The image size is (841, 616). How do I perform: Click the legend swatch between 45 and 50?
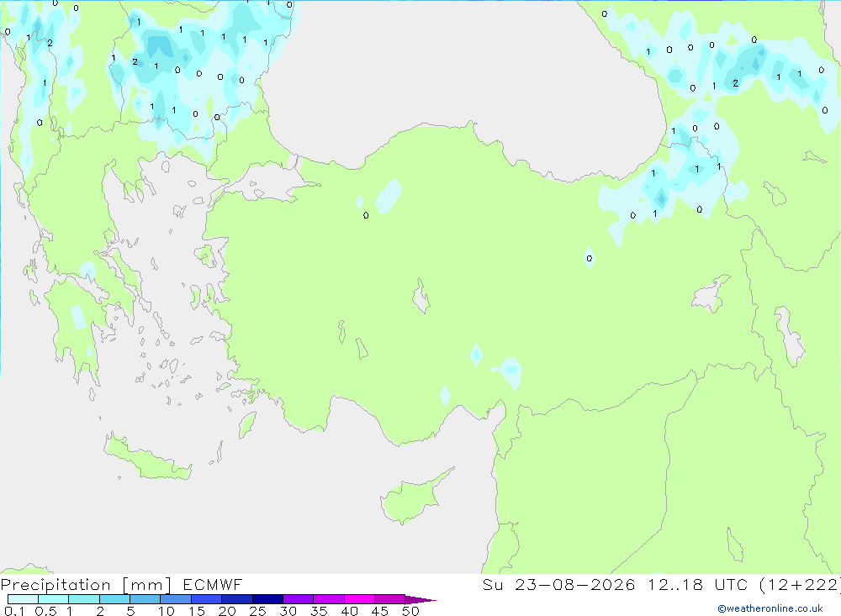(x=390, y=599)
